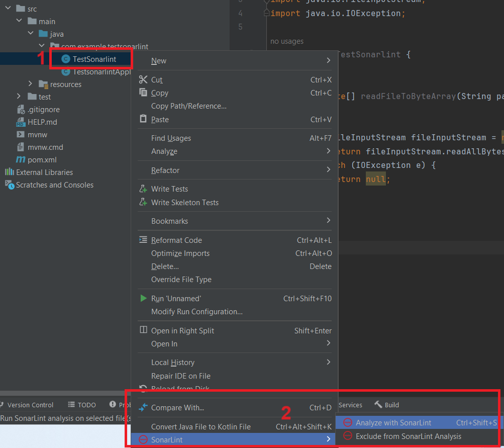
Task: Click the Write Tests flask icon
Action: click(x=143, y=189)
